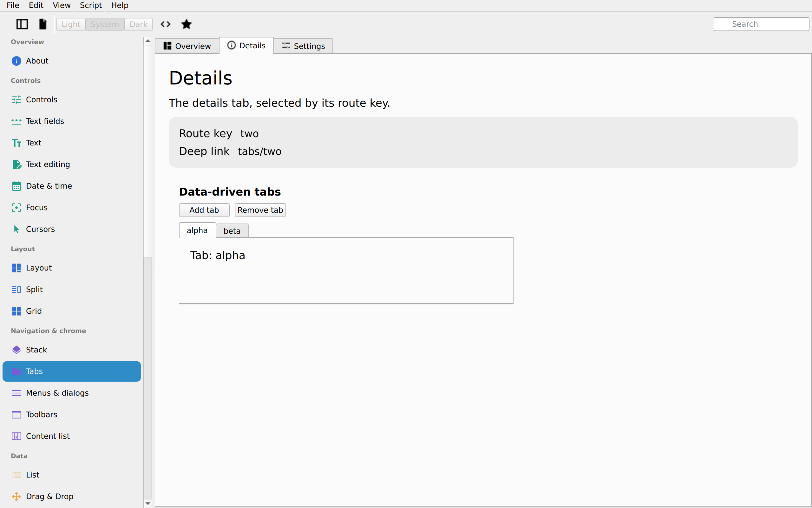This screenshot has width=812, height=508.
Task: Switch theme to Light
Action: click(x=71, y=24)
